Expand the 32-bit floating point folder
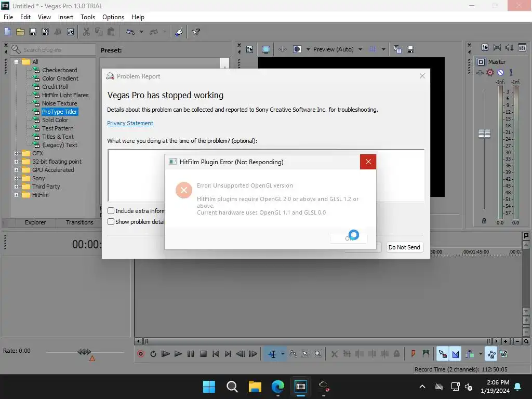Image resolution: width=532 pixels, height=399 pixels. pos(16,162)
